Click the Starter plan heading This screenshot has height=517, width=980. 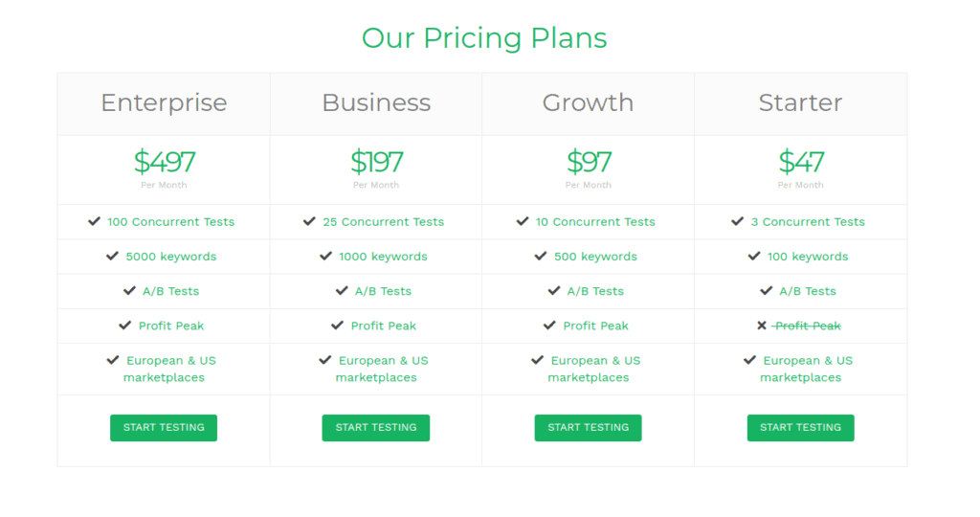tap(801, 102)
